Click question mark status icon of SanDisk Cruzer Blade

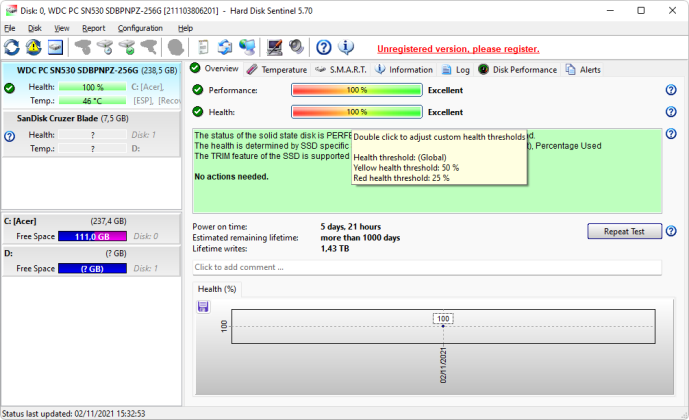[x=9, y=136]
